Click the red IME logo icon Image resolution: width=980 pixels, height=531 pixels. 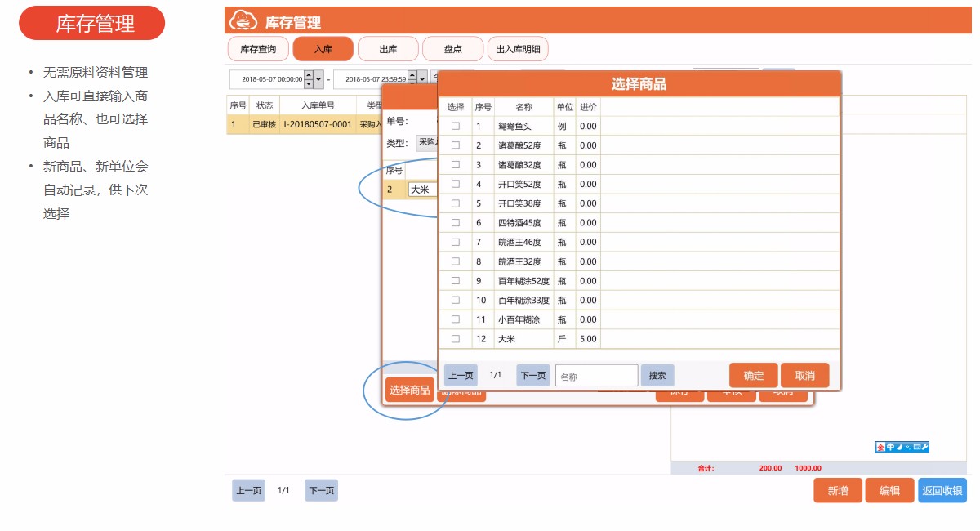click(x=880, y=447)
